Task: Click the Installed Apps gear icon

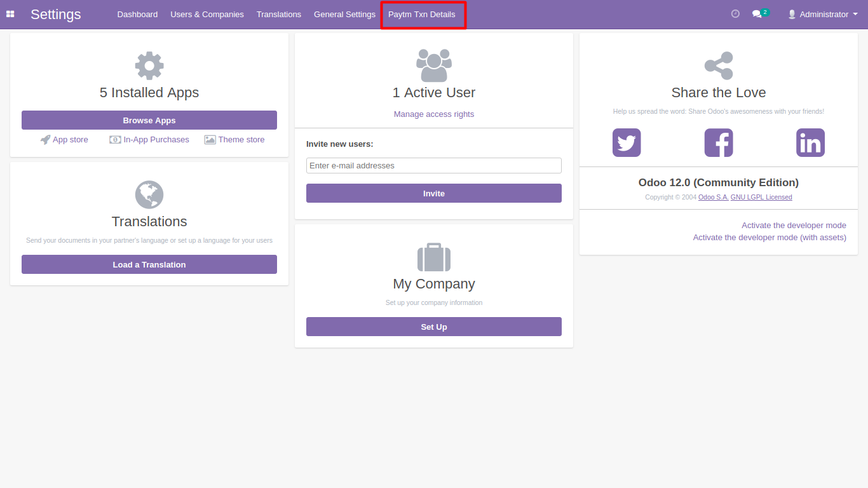Action: tap(149, 65)
